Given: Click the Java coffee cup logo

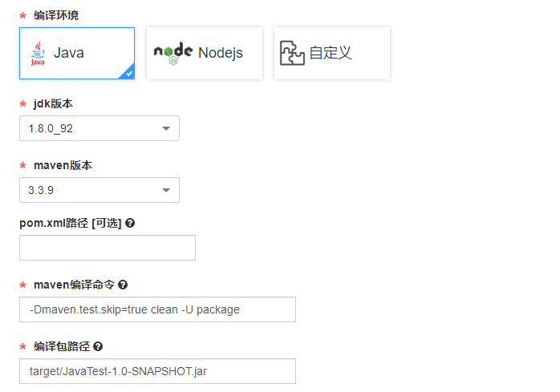Looking at the screenshot, I should [x=38, y=53].
